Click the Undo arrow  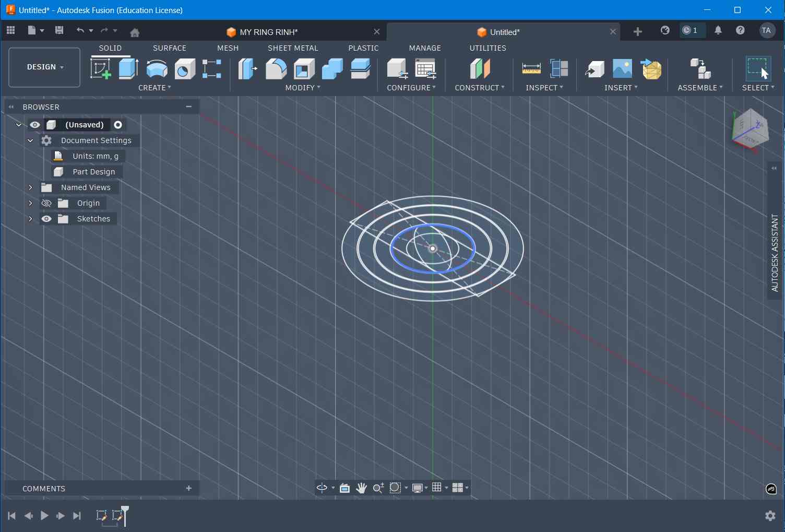[x=80, y=30]
